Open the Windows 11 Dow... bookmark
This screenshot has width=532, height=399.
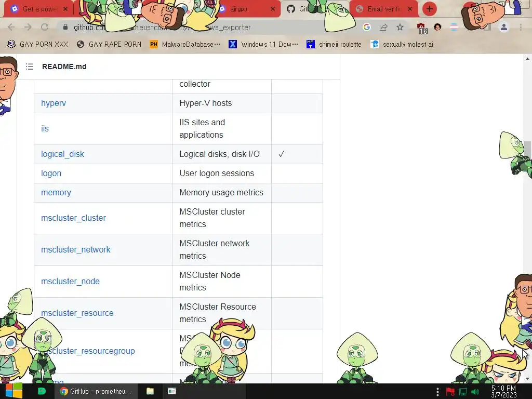point(263,44)
